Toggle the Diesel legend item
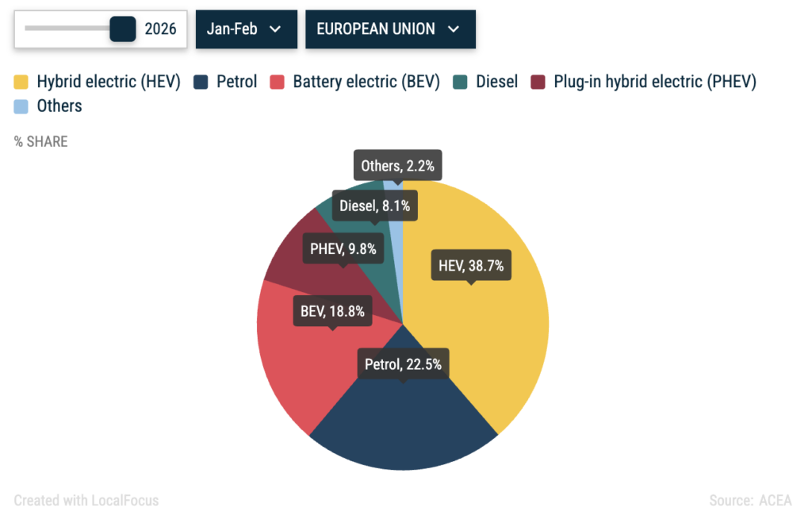Viewport: 812px width, 523px height. coord(485,82)
